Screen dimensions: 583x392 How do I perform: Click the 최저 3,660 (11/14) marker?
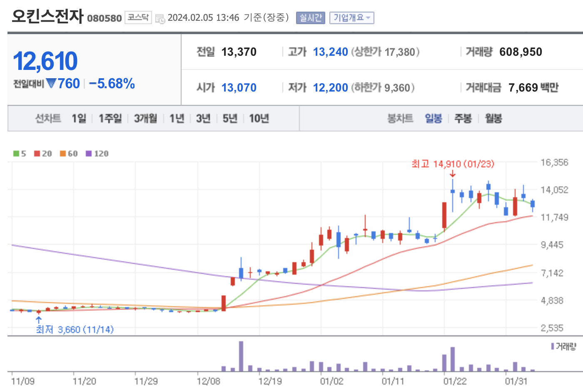pyautogui.click(x=75, y=330)
